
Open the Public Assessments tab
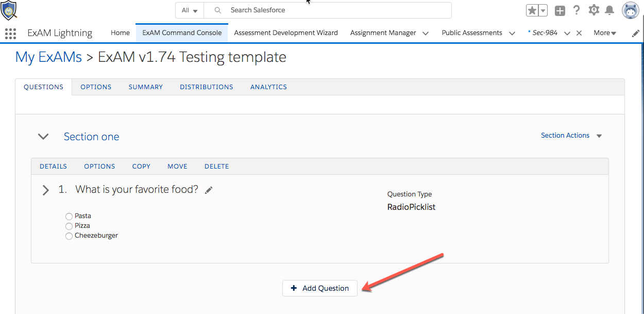(x=472, y=32)
